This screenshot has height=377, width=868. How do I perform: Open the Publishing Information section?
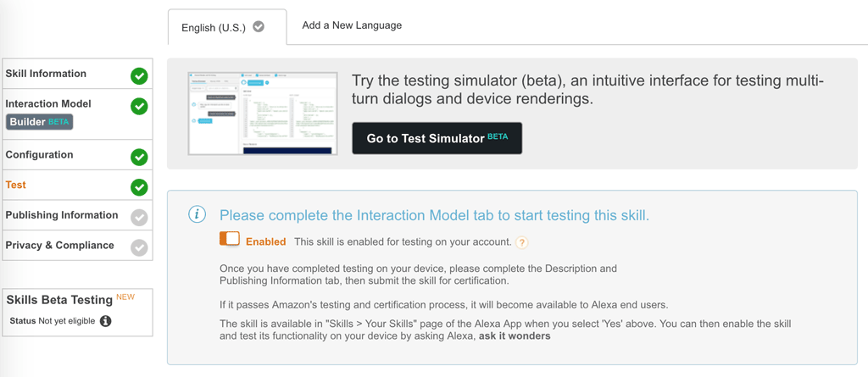coord(77,215)
